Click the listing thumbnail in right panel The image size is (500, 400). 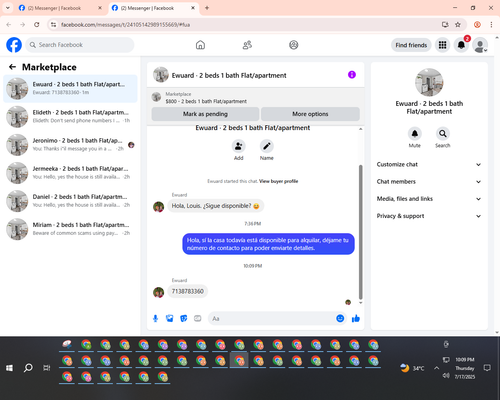pos(429,82)
